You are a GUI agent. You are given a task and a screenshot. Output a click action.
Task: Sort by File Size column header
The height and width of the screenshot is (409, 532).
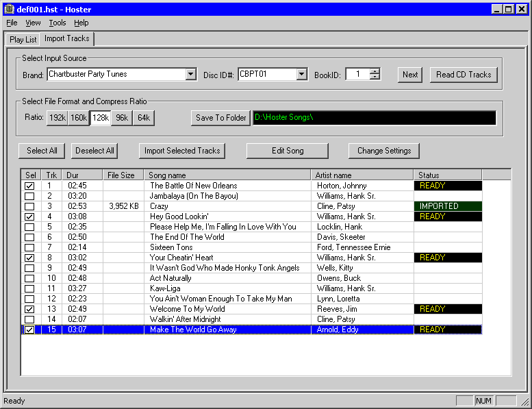coord(123,175)
